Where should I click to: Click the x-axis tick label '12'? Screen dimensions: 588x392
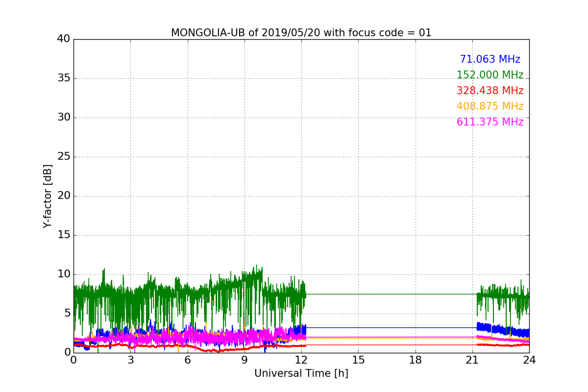click(301, 360)
